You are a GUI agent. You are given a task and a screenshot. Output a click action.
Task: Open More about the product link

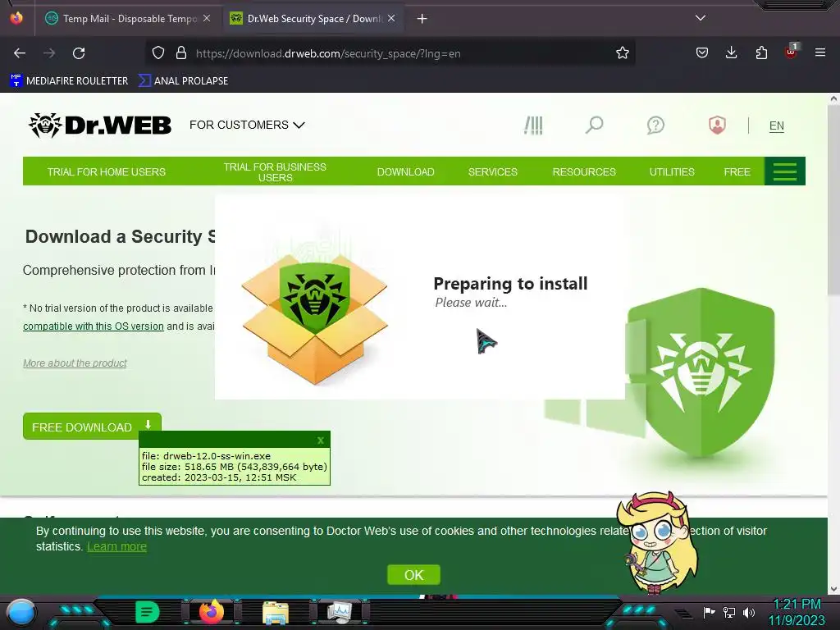pos(75,363)
